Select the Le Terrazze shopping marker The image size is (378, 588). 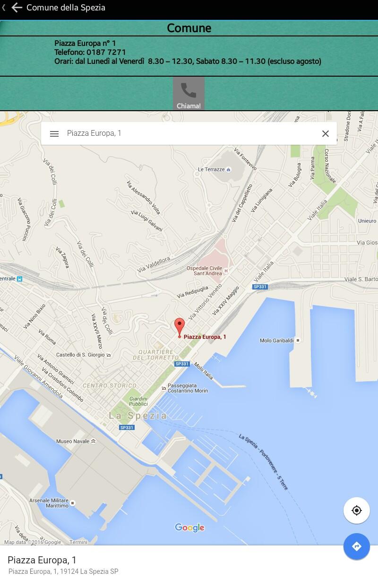pos(229,169)
